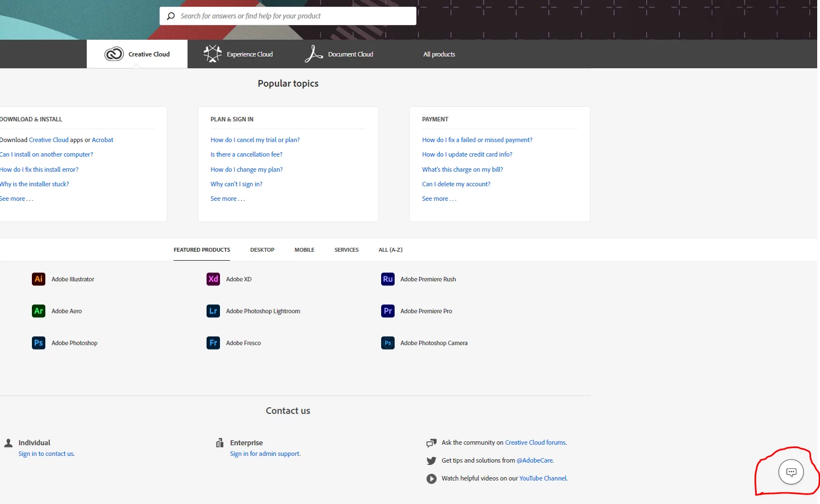820x504 pixels.
Task: Open 'How do I change my plan?' link
Action: pyautogui.click(x=246, y=169)
